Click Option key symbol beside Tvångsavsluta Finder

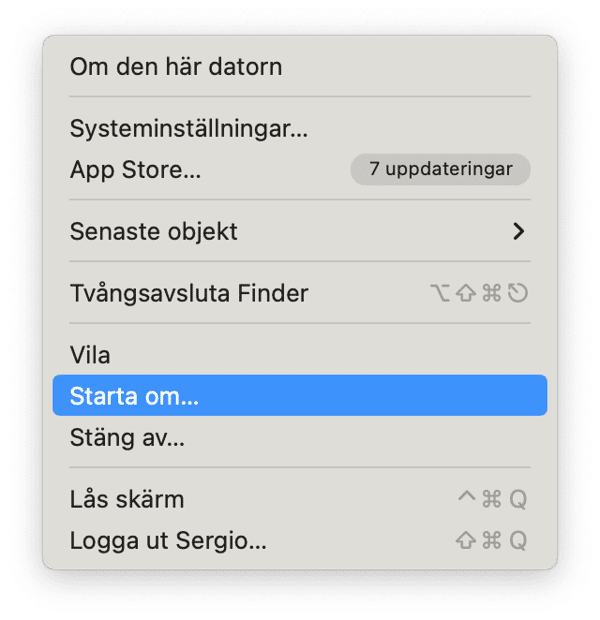tap(440, 293)
